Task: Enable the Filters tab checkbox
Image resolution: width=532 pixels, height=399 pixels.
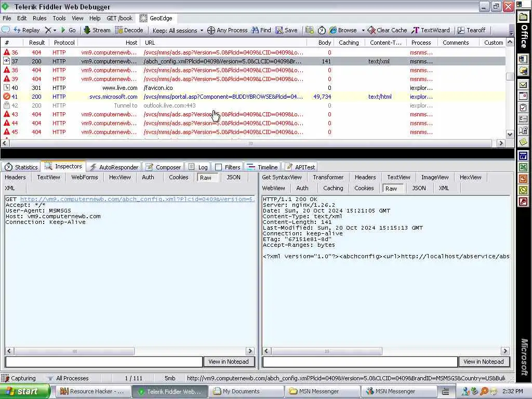Action: click(219, 167)
